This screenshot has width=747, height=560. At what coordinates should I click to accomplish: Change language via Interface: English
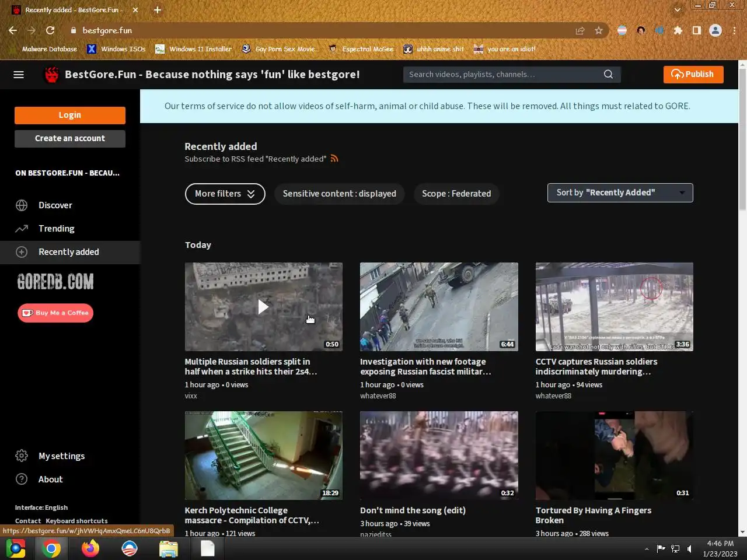(x=41, y=508)
